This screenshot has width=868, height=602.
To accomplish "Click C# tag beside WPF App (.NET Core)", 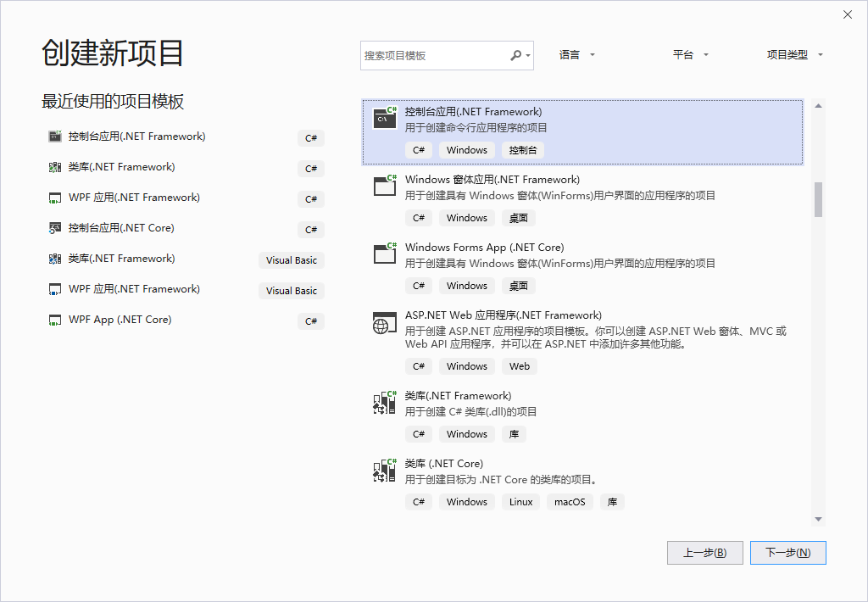I will click(x=310, y=321).
